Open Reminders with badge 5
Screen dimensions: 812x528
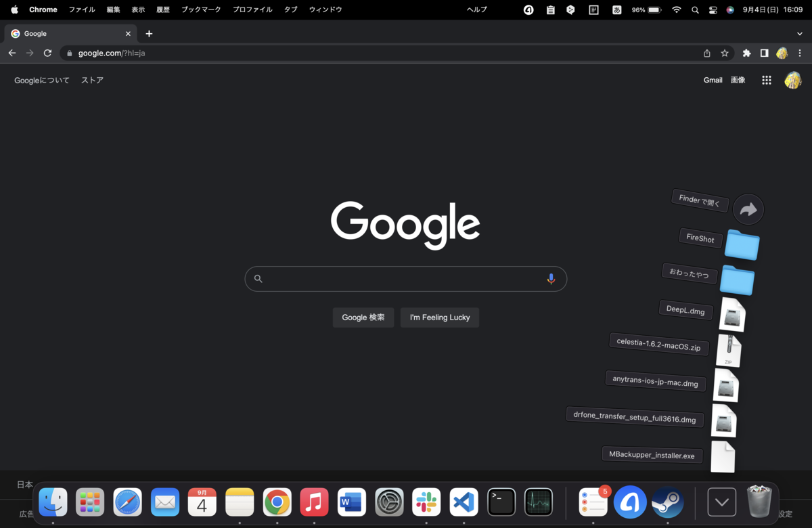coord(593,502)
